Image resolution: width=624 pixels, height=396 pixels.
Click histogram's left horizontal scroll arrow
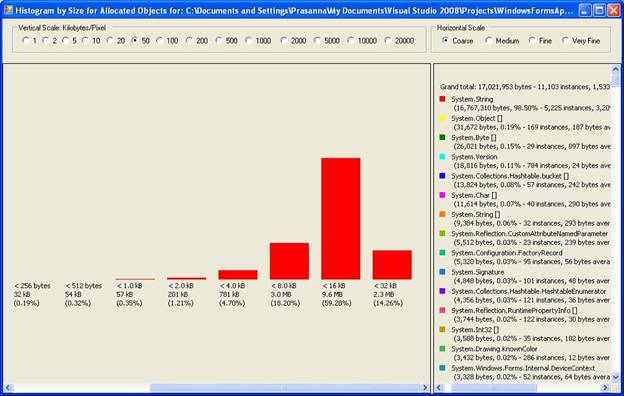[8, 387]
